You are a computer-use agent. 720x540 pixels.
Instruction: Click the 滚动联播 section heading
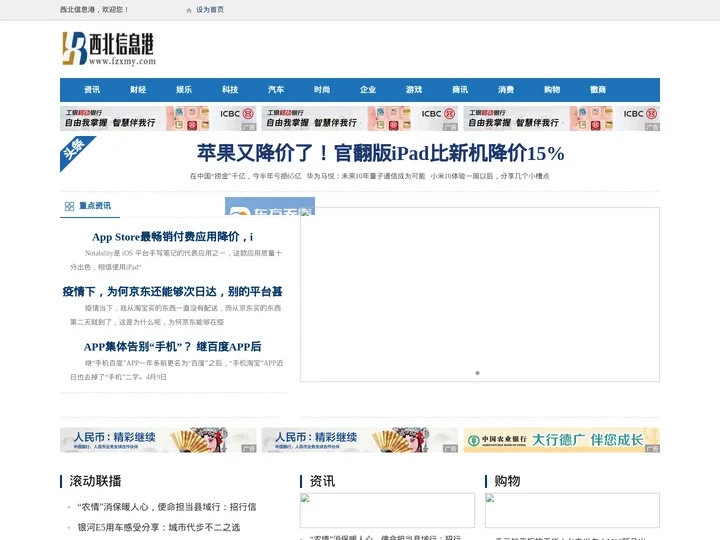tap(95, 481)
